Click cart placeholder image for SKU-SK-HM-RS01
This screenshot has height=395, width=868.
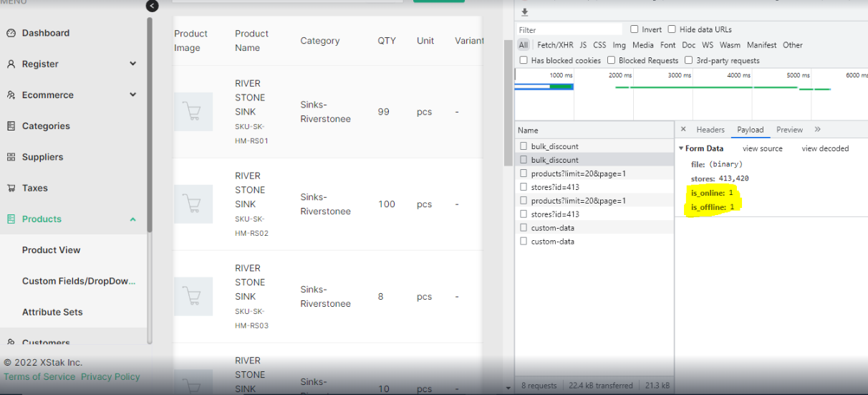click(x=193, y=112)
